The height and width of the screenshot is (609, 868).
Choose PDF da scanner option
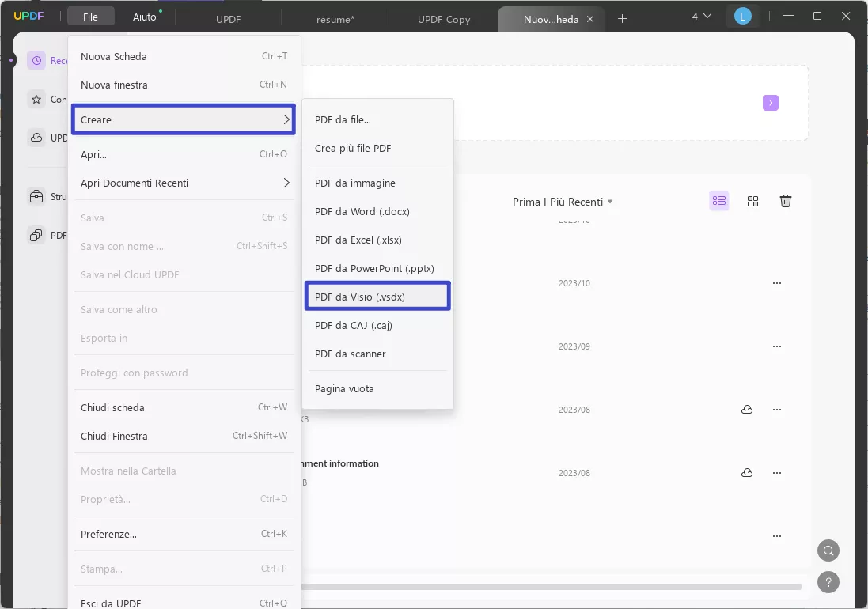377,354
